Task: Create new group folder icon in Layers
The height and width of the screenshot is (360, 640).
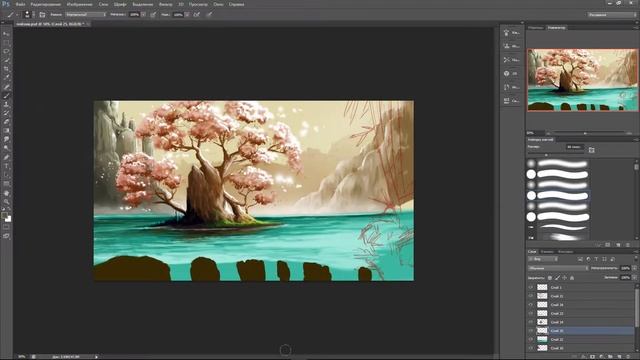Action: [611, 356]
